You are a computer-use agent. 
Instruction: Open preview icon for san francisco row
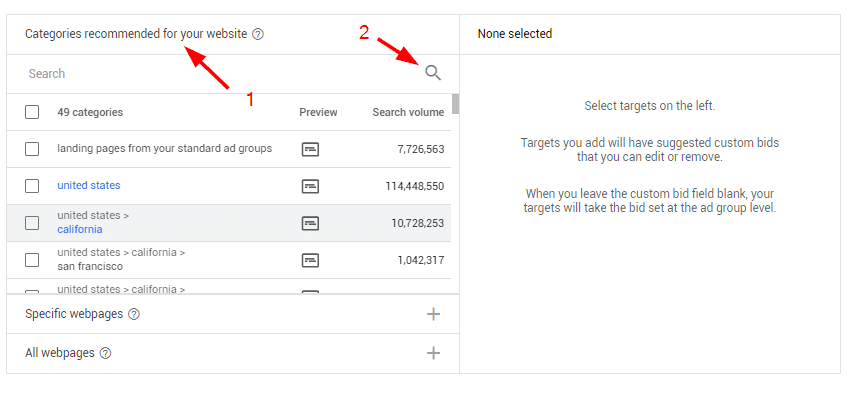pos(310,260)
